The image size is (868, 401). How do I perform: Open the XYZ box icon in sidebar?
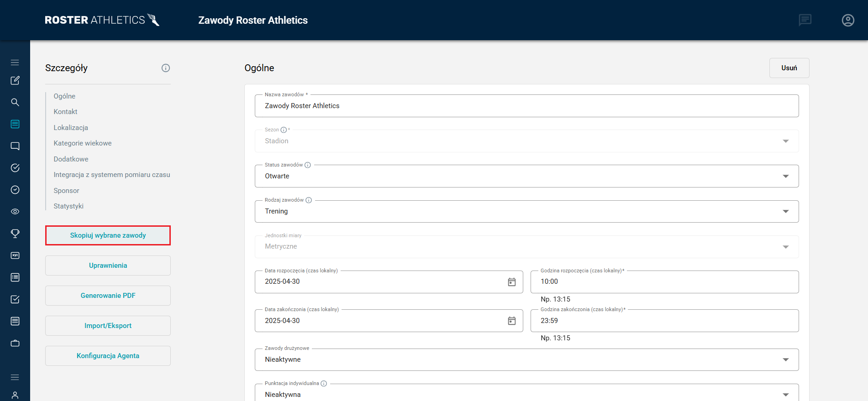coord(15,255)
